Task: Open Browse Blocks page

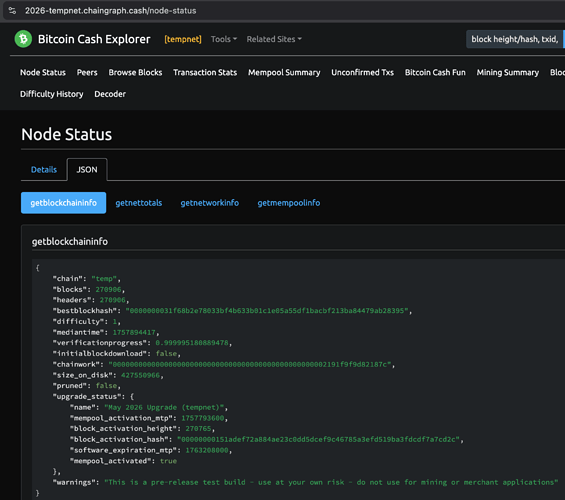Action: (135, 72)
